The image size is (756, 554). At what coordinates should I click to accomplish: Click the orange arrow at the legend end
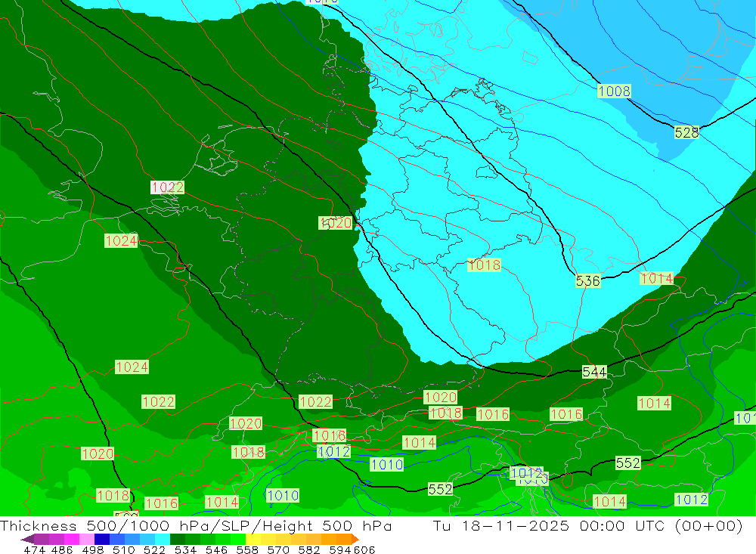[355, 539]
